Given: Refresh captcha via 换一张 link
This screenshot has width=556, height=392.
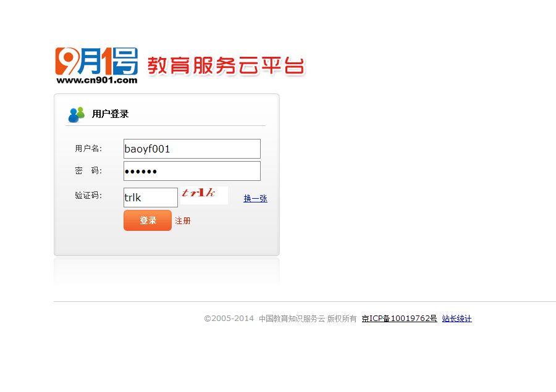Looking at the screenshot, I should click(x=255, y=198).
